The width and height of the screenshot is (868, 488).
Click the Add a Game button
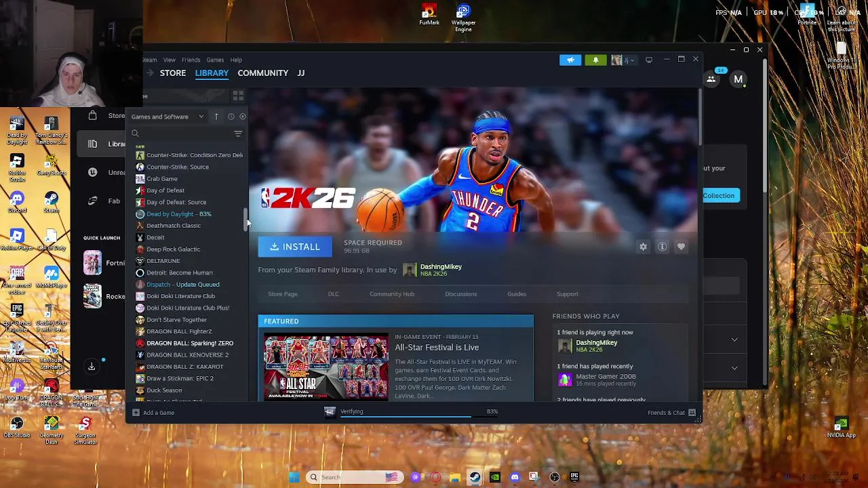point(153,413)
